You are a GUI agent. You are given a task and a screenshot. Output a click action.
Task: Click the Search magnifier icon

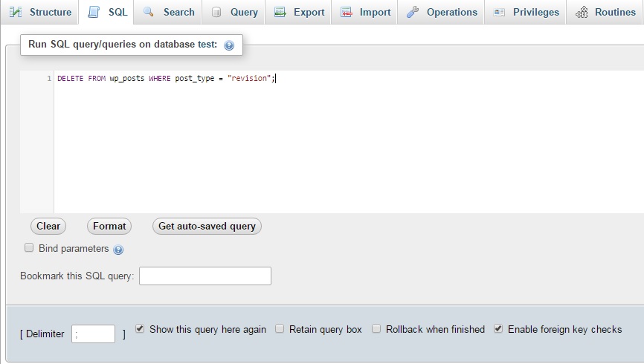[149, 12]
